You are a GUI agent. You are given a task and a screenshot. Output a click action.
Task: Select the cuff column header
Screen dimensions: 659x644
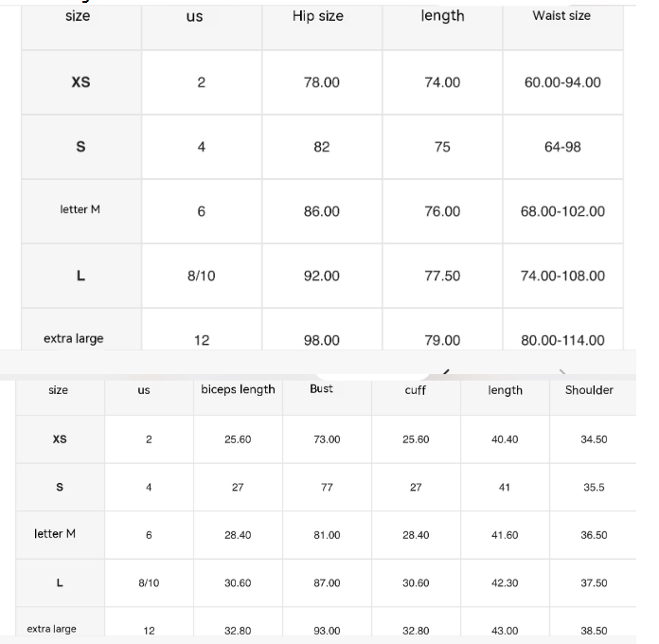(x=415, y=390)
